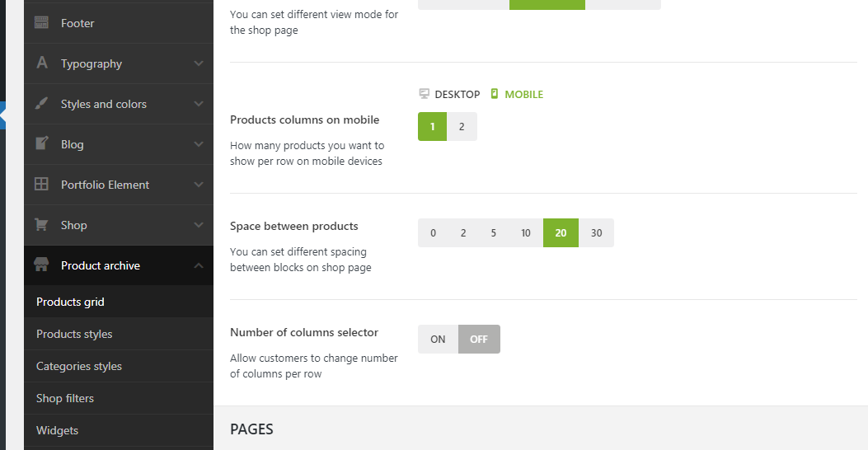
Task: Select 2 product columns on mobile
Action: (x=462, y=127)
